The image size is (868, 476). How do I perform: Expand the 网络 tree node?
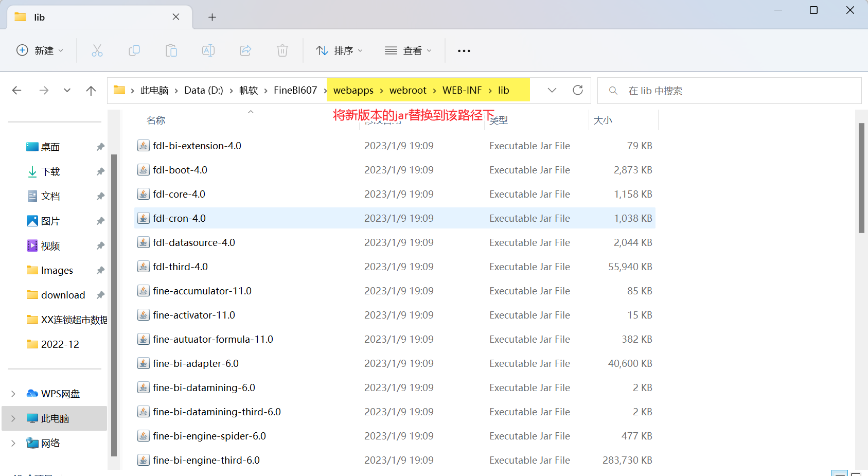[x=13, y=443]
